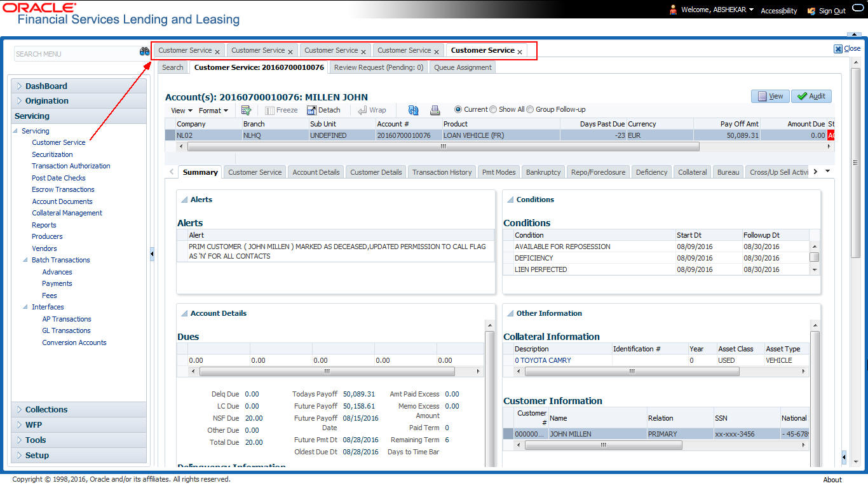Image resolution: width=868 pixels, height=488 pixels.
Task: Select the Group Follow-up radio button
Action: tap(530, 109)
